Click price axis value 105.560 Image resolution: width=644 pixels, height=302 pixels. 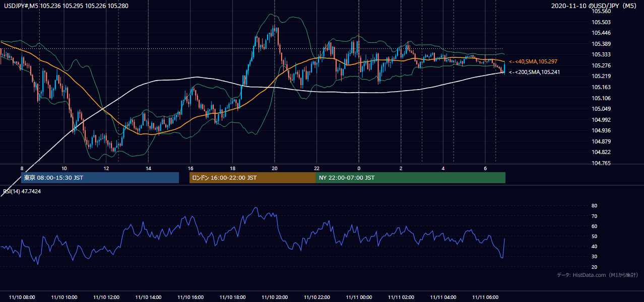click(x=602, y=11)
